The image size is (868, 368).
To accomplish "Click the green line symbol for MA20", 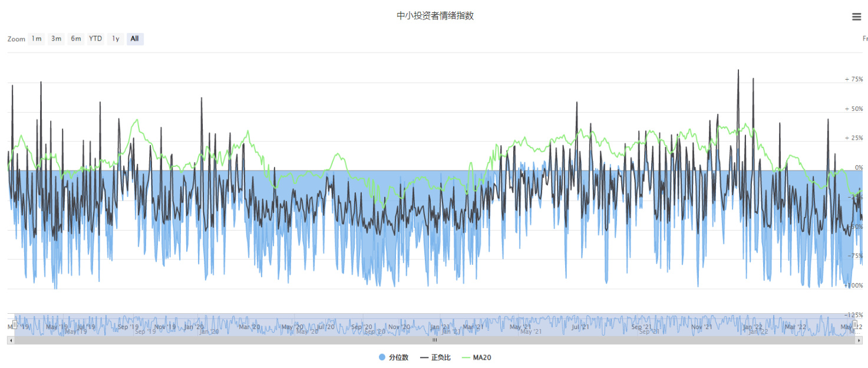I will pyautogui.click(x=466, y=357).
